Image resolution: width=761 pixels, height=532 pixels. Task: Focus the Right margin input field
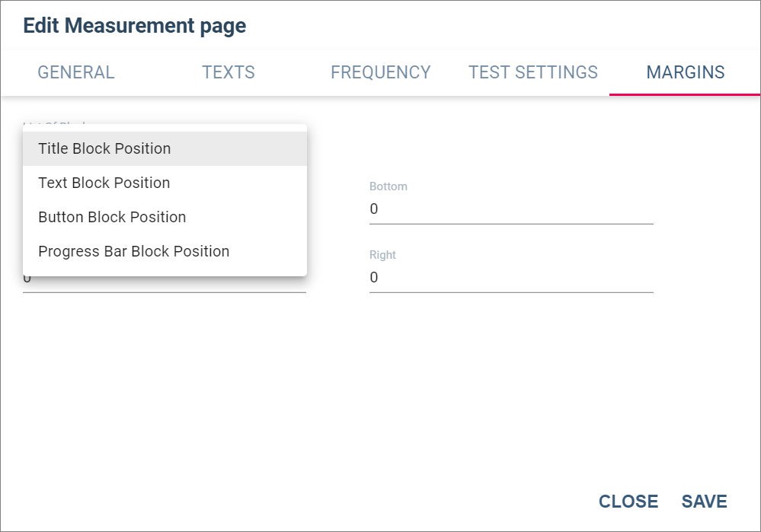[511, 277]
